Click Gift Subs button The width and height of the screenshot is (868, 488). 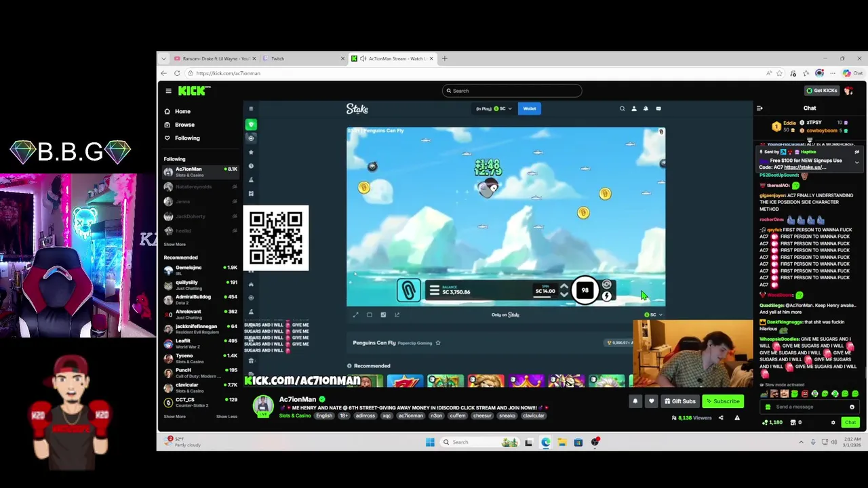tap(680, 401)
